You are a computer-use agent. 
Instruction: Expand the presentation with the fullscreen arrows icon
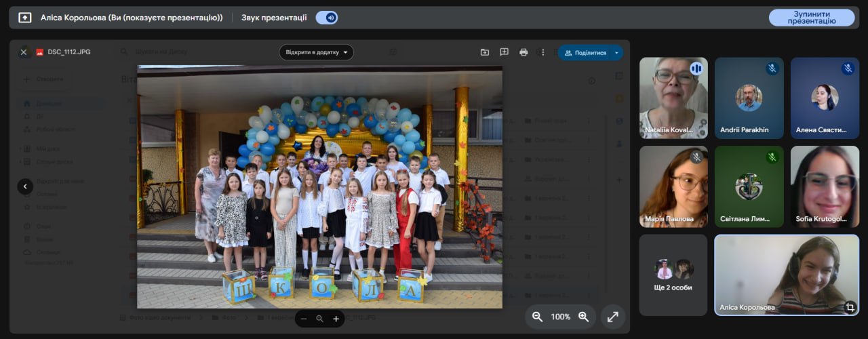pos(613,317)
